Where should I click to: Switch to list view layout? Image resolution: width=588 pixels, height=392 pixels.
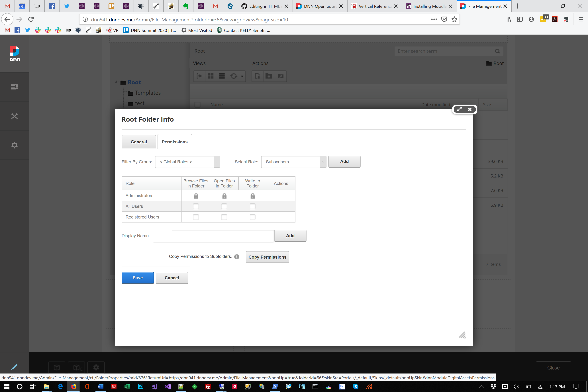(x=222, y=76)
